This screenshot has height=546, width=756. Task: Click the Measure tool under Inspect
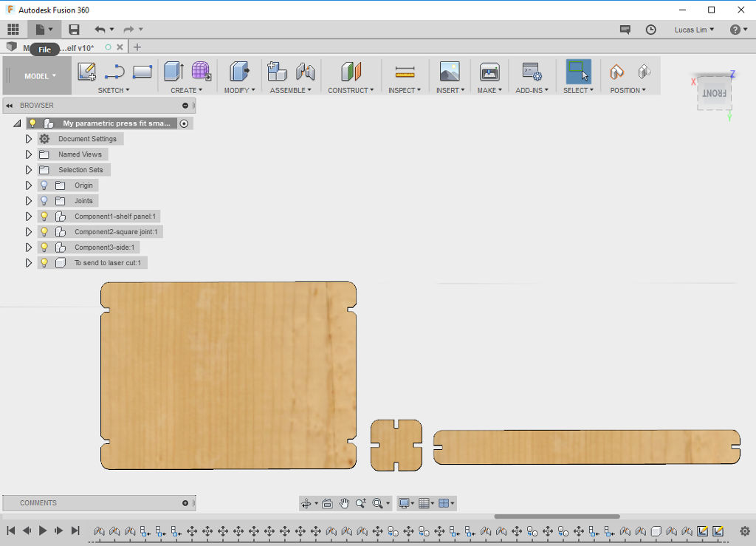click(405, 72)
